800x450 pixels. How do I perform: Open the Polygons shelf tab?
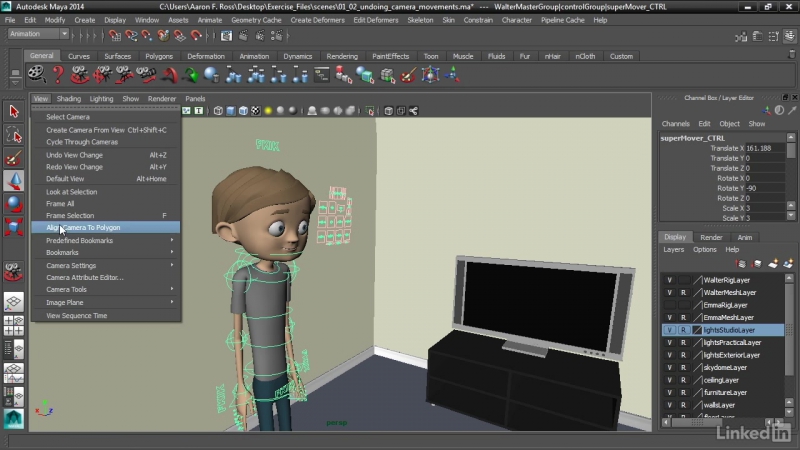(159, 56)
